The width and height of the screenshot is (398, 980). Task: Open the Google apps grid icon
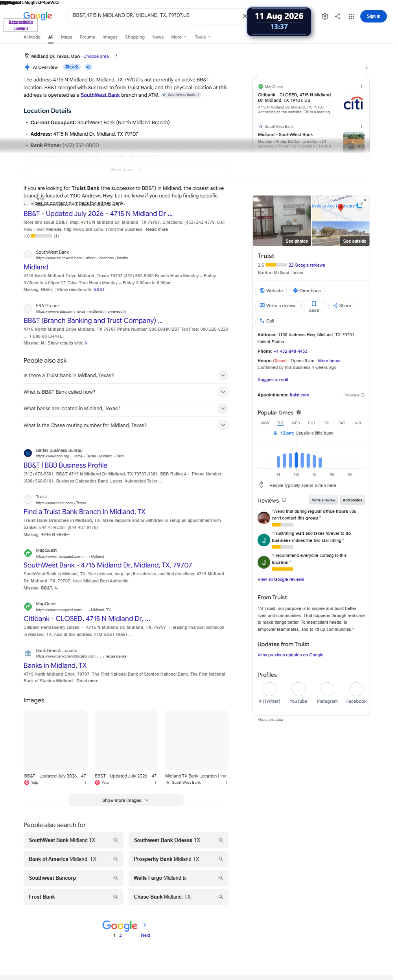pos(351,16)
